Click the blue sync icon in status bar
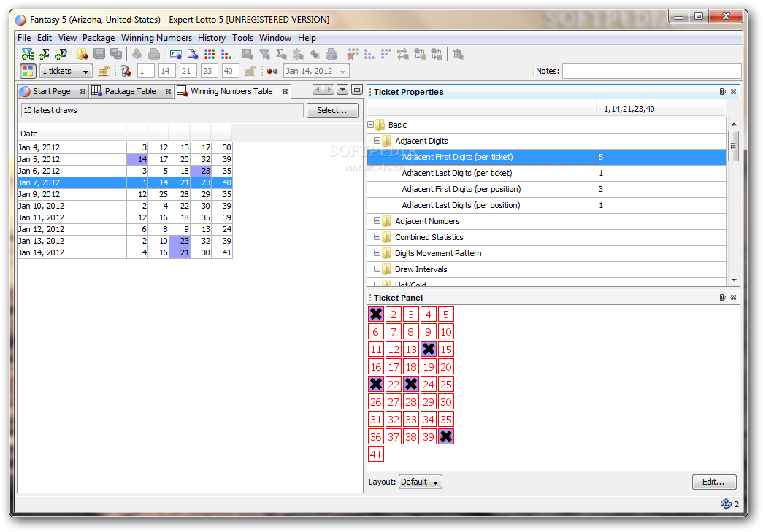This screenshot has width=763, height=532. (726, 504)
